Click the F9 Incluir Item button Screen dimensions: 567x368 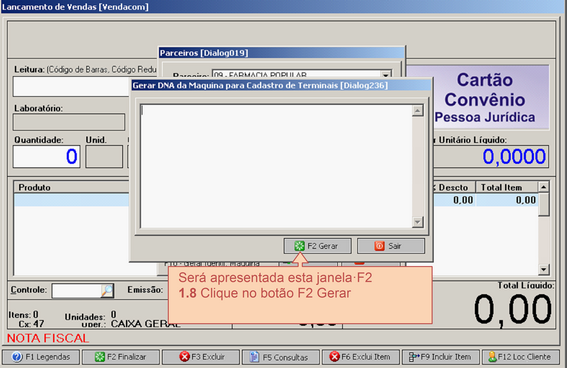pyautogui.click(x=441, y=357)
